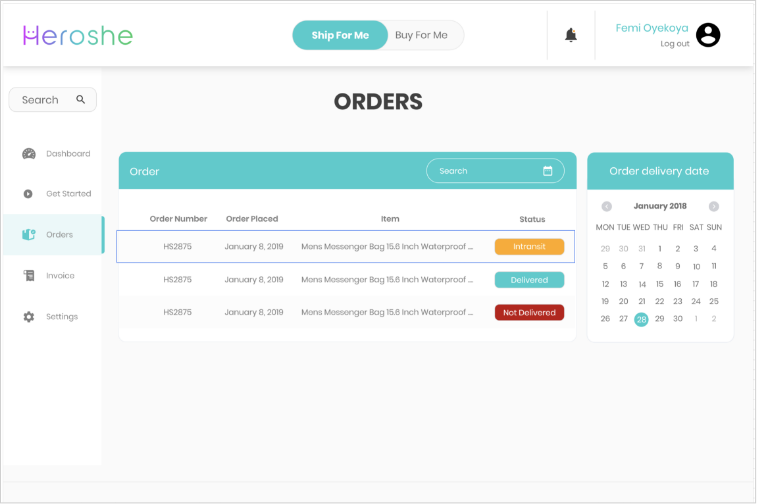Switch to Buy For Me

pos(421,35)
